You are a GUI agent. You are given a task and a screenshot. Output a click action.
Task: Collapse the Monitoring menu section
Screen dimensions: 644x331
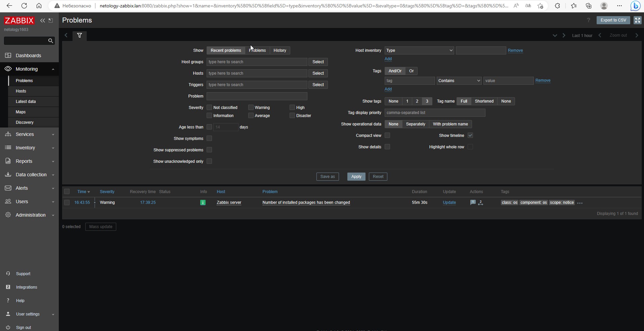point(29,69)
